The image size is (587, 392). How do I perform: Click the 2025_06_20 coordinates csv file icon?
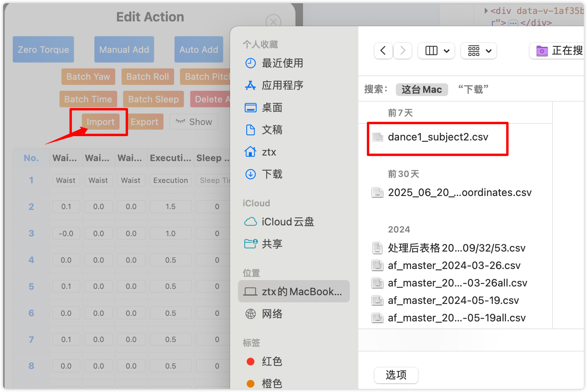point(378,193)
